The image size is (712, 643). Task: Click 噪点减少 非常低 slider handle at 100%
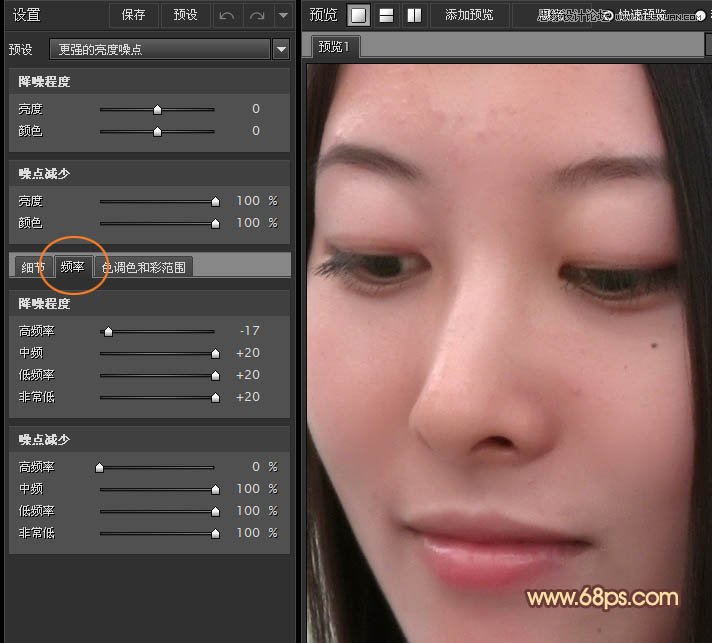[215, 533]
